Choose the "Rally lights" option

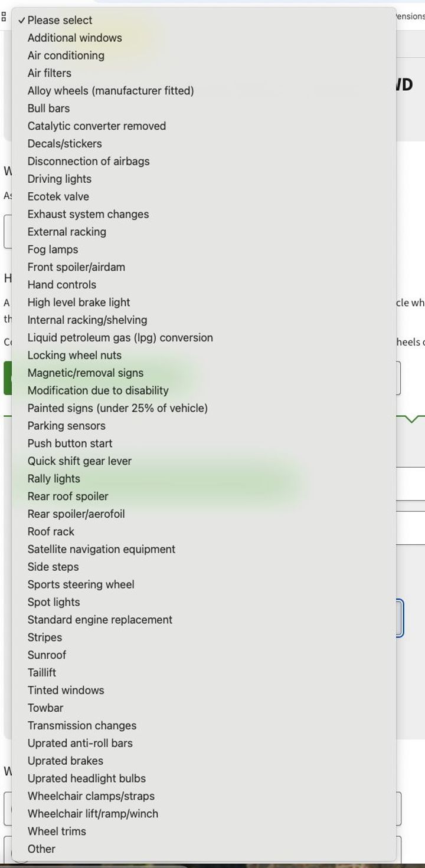[x=54, y=479]
